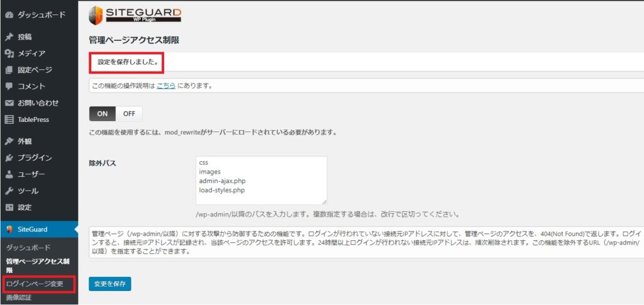Click the speech bubble icon beside コメント

point(9,86)
